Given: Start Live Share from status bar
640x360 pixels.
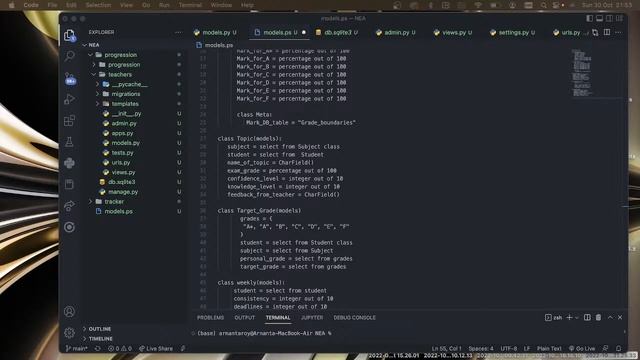Looking at the screenshot, I should tap(156, 349).
